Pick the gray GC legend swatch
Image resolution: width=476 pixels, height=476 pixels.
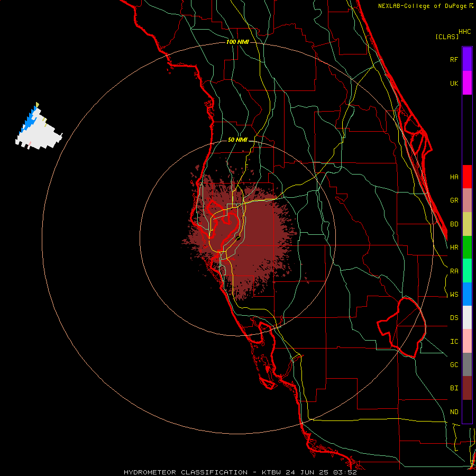click(x=467, y=364)
